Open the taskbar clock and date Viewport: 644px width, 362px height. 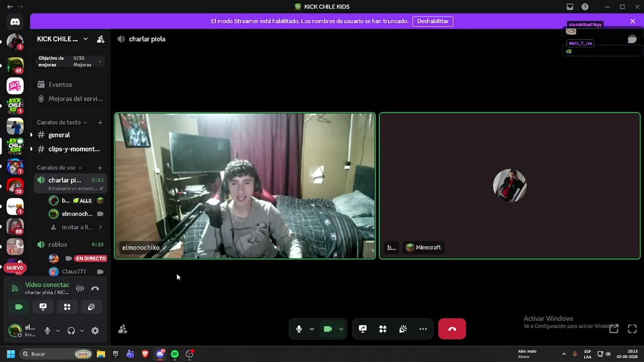pyautogui.click(x=626, y=354)
